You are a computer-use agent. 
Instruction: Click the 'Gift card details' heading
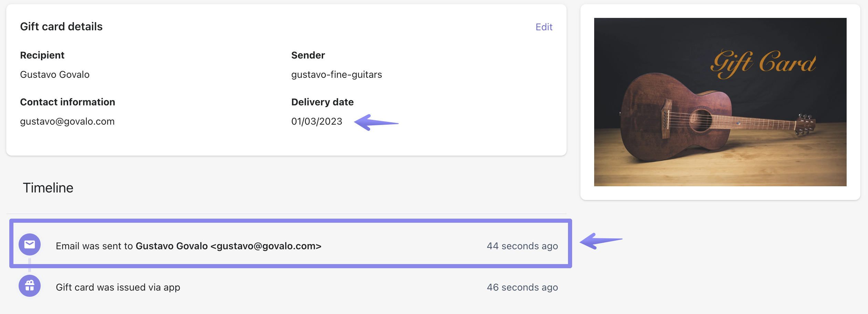[61, 27]
